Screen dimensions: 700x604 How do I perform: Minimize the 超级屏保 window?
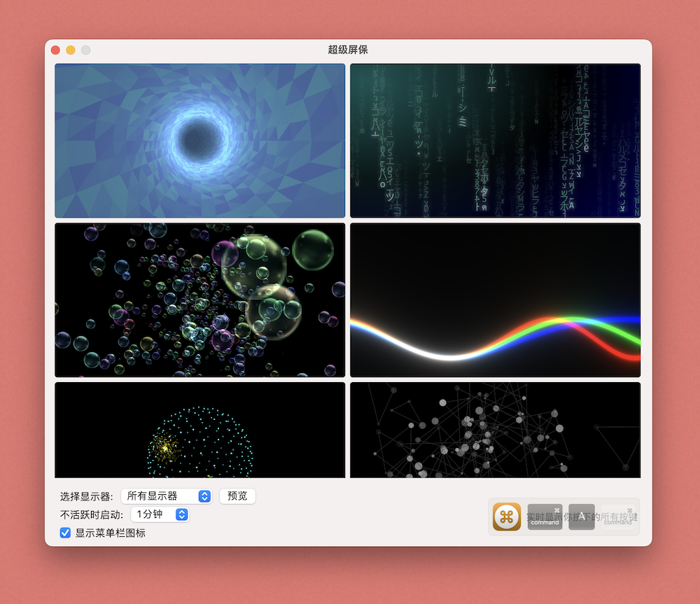[x=71, y=50]
